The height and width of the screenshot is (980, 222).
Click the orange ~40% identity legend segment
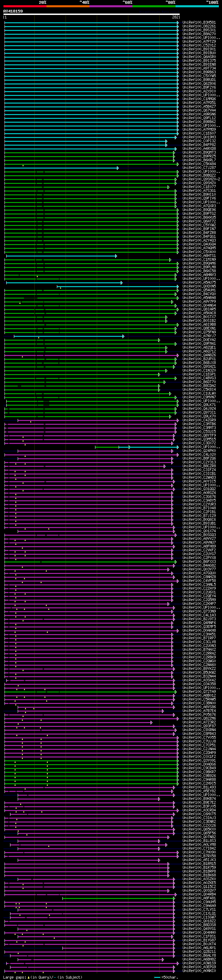(x=68, y=6)
